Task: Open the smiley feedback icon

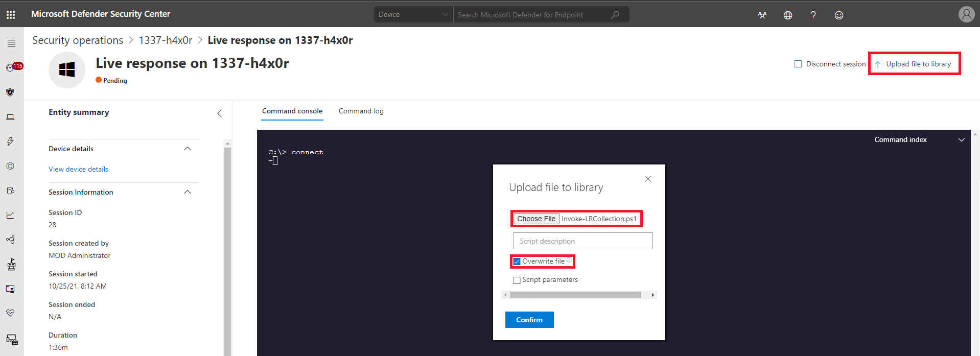Action: click(x=838, y=15)
